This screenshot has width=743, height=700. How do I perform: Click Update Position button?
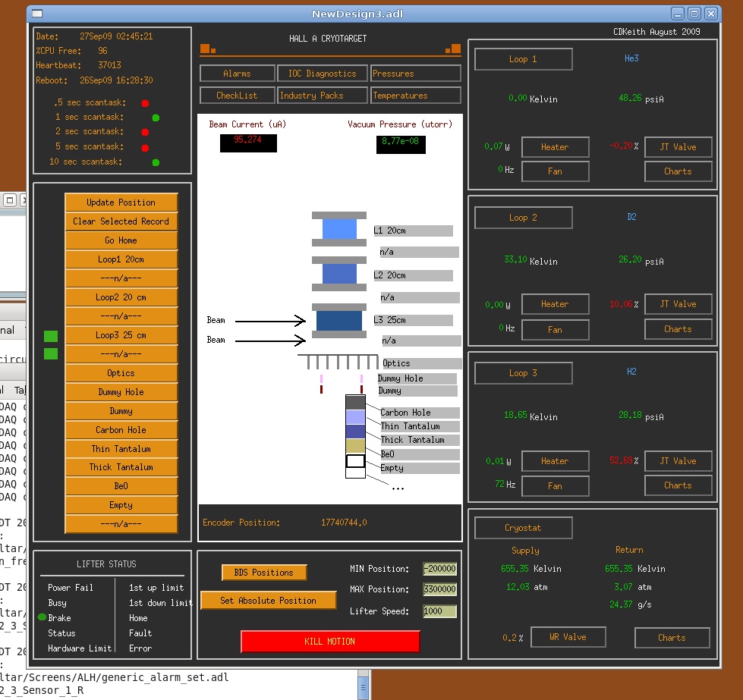point(121,202)
